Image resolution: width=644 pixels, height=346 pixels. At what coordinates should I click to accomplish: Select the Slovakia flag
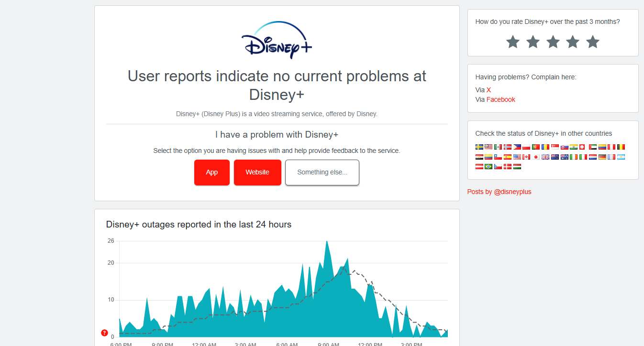(x=565, y=147)
